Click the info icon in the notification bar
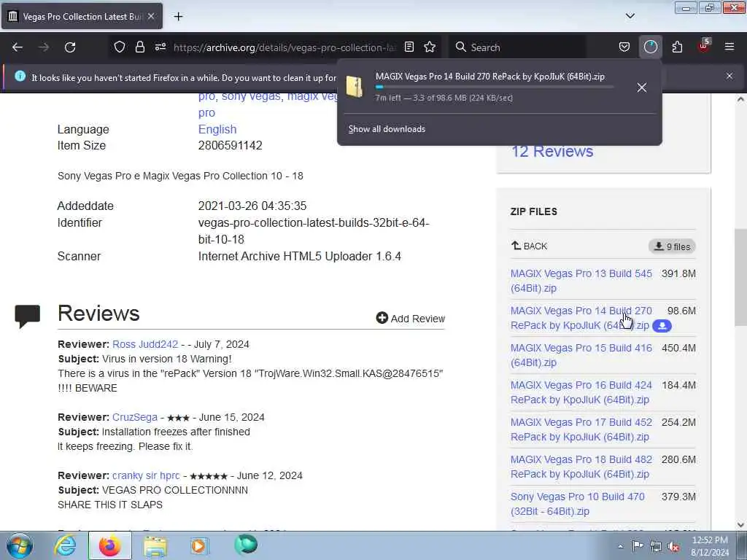 click(x=20, y=76)
